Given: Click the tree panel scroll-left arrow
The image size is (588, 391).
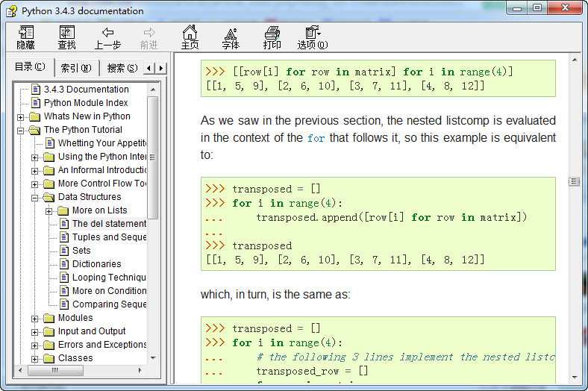Looking at the screenshot, I should click(20, 370).
